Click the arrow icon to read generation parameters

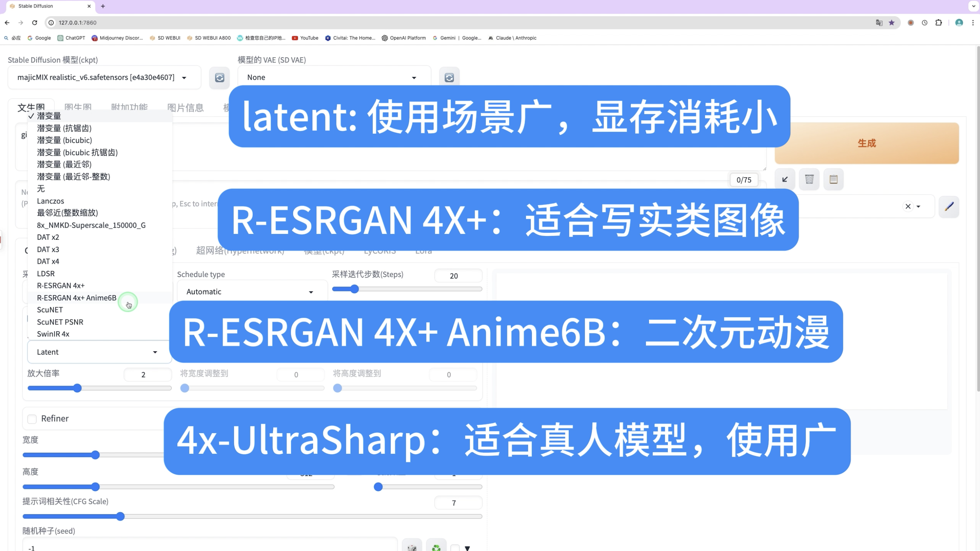click(785, 179)
